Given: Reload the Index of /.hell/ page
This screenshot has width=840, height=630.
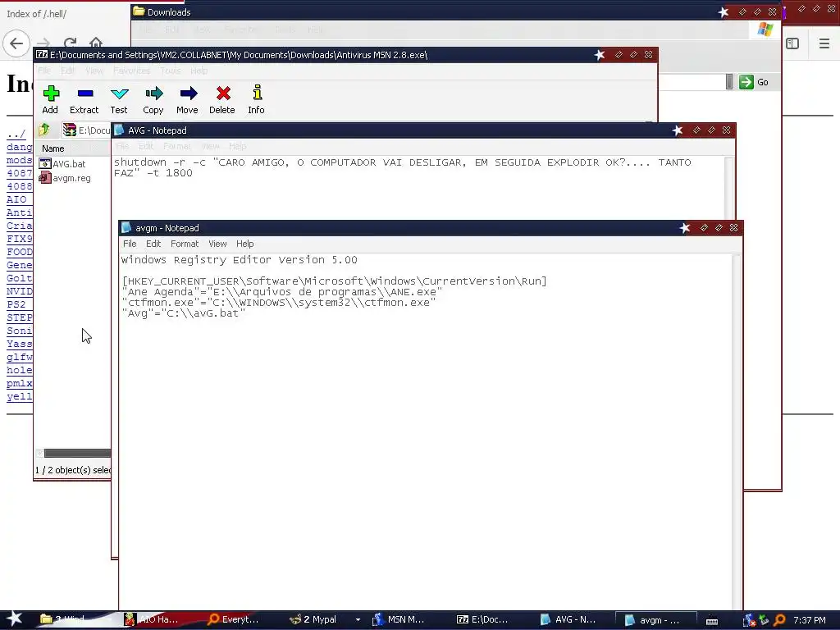Looking at the screenshot, I should 70,43.
